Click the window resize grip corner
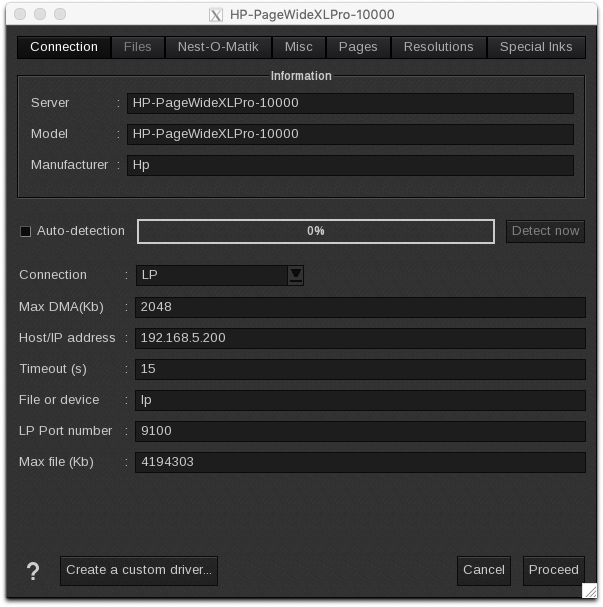Screen dimensions: 603x607 coord(590,591)
